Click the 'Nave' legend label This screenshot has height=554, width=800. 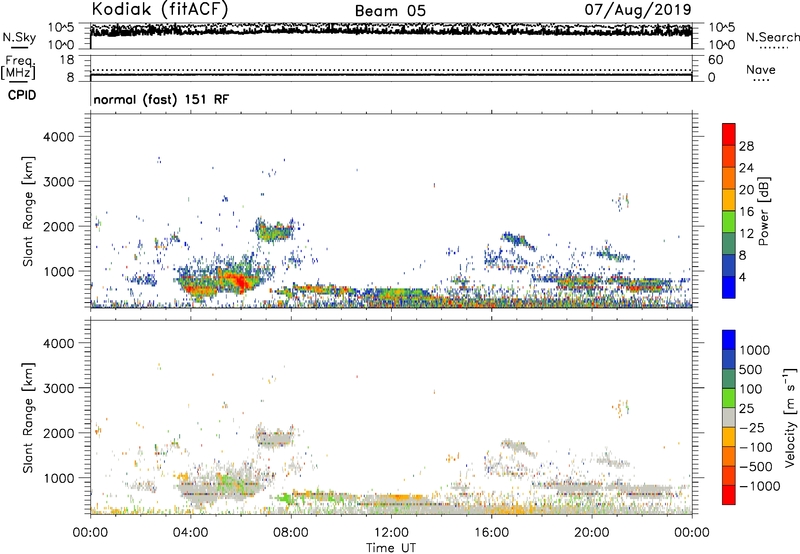click(x=760, y=69)
